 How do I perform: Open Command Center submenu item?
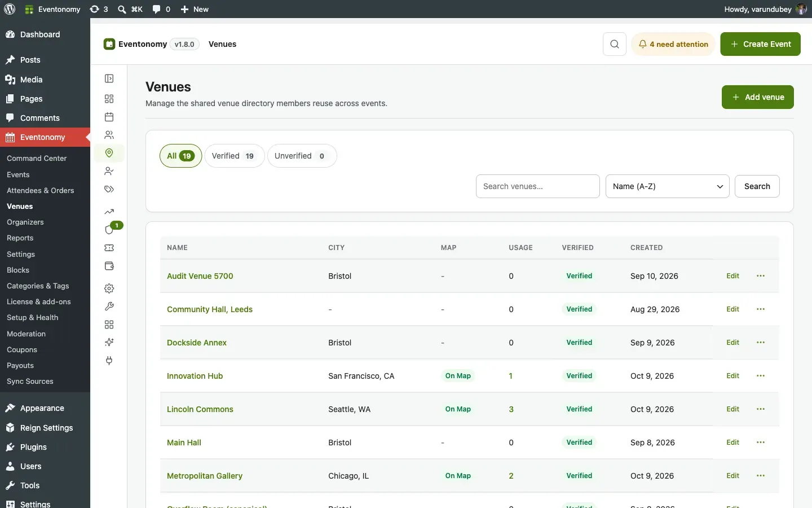[x=37, y=159]
